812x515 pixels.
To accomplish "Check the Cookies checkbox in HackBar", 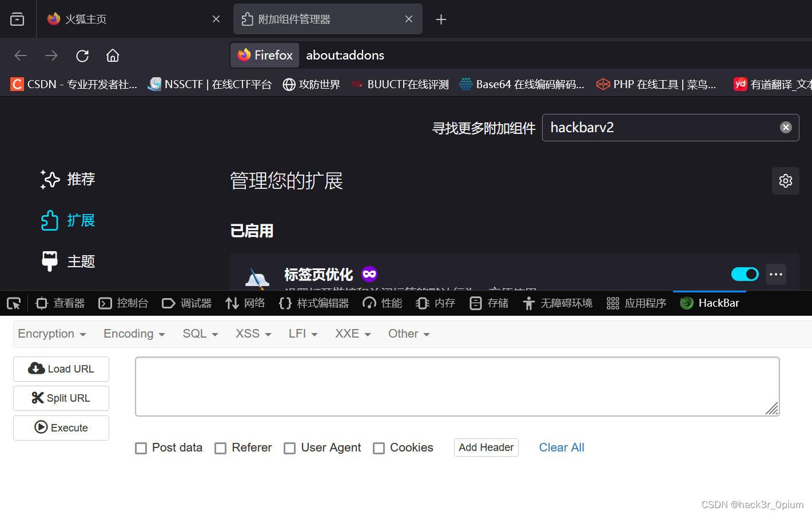I will (x=379, y=448).
